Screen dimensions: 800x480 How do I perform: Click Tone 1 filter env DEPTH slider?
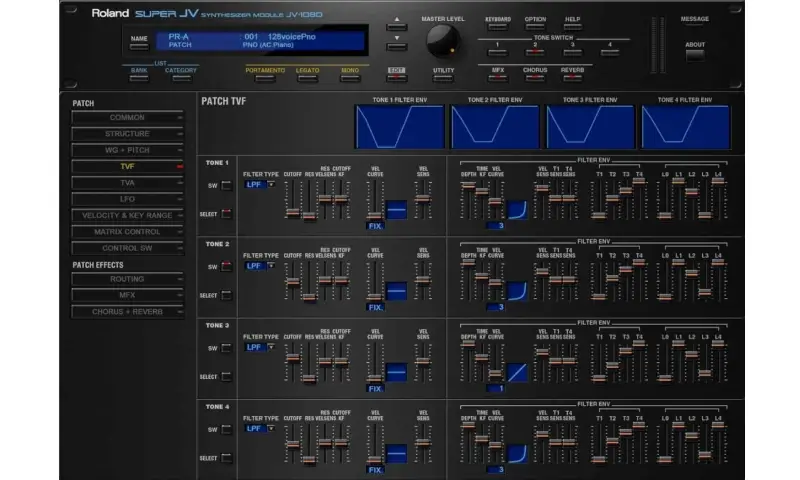click(x=468, y=186)
